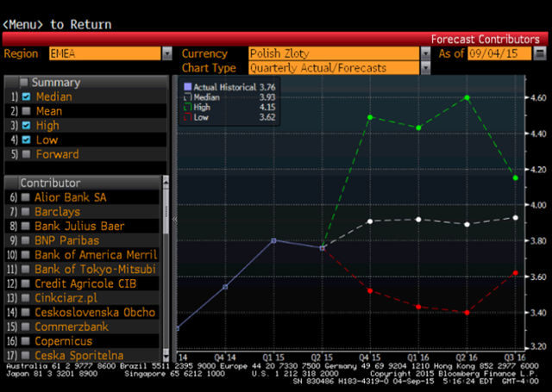Click the Actual Historical point at Q1 15

click(x=274, y=241)
